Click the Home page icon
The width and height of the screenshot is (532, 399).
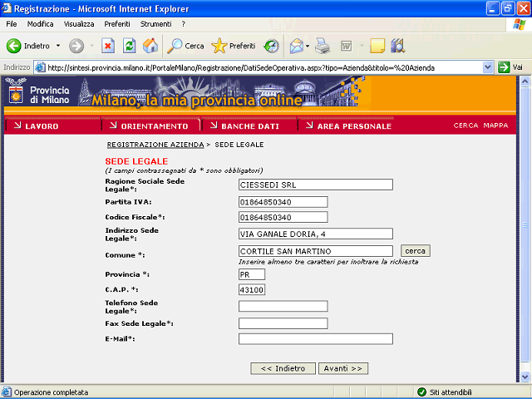pos(150,46)
